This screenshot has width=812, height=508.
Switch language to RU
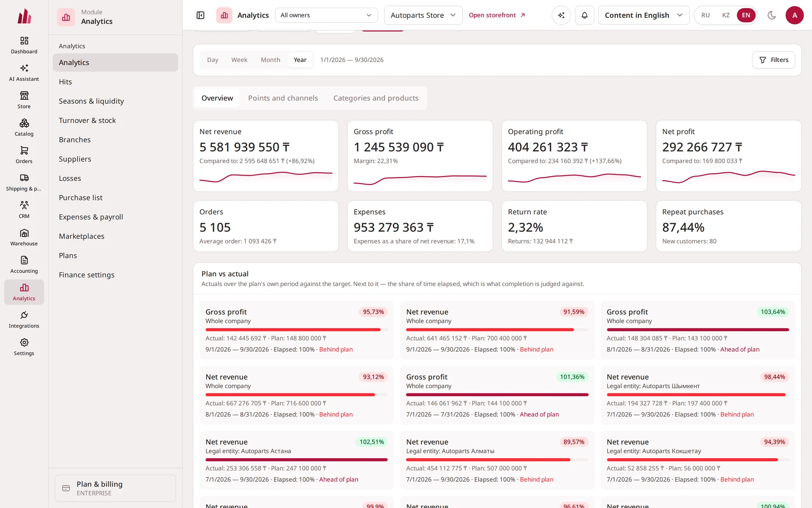(x=705, y=15)
